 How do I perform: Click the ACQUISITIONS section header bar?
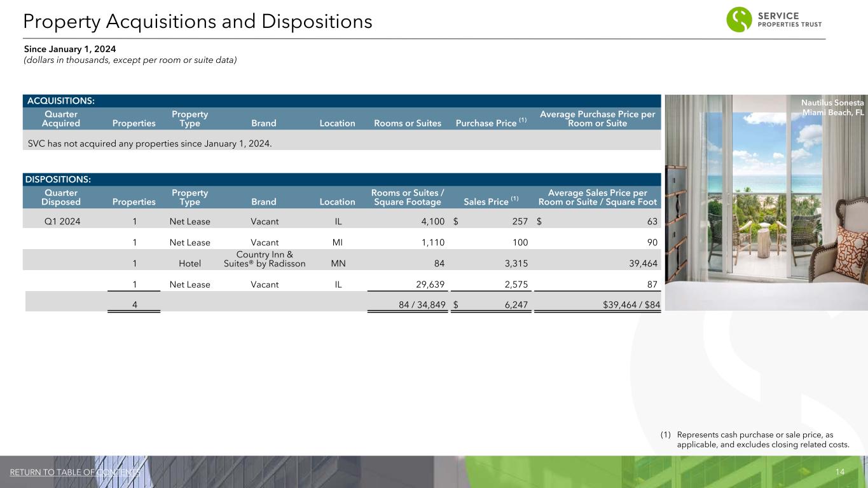point(342,101)
